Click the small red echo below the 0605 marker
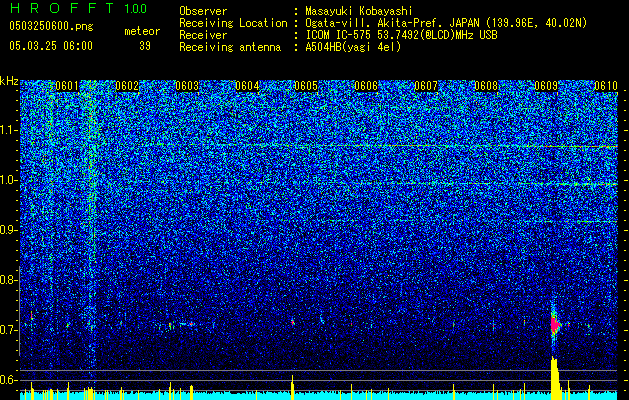 [x=293, y=322]
